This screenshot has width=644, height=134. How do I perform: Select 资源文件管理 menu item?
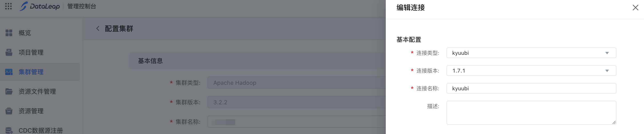click(x=37, y=92)
